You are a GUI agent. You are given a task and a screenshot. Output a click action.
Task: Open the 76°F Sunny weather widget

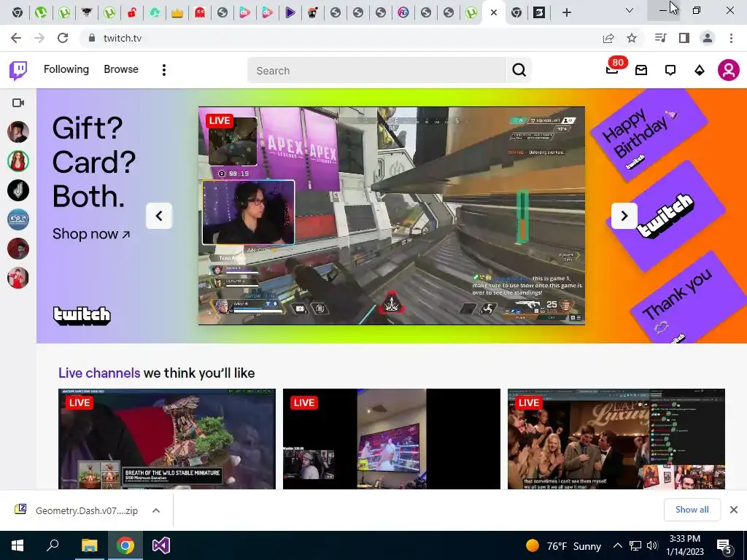[x=564, y=545]
